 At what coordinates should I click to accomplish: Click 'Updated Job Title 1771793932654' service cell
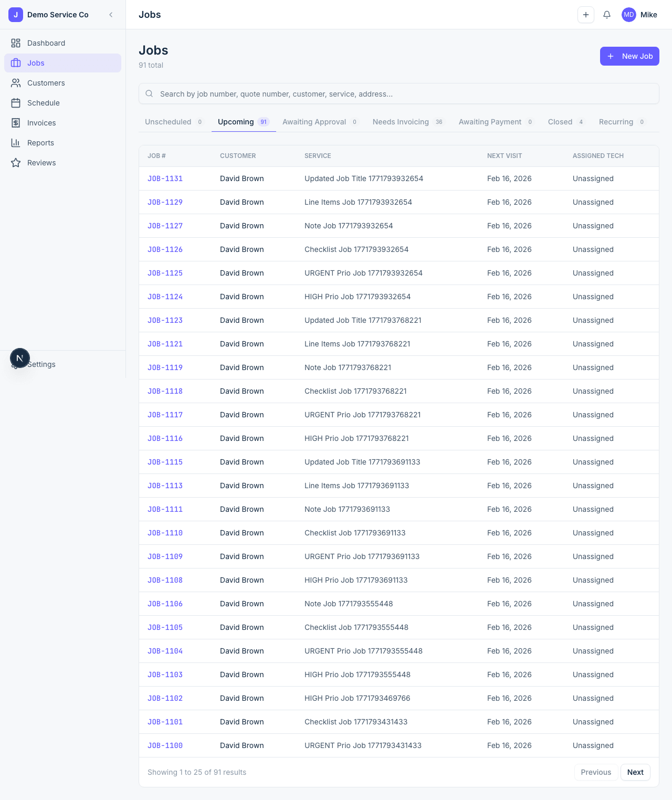click(x=364, y=178)
